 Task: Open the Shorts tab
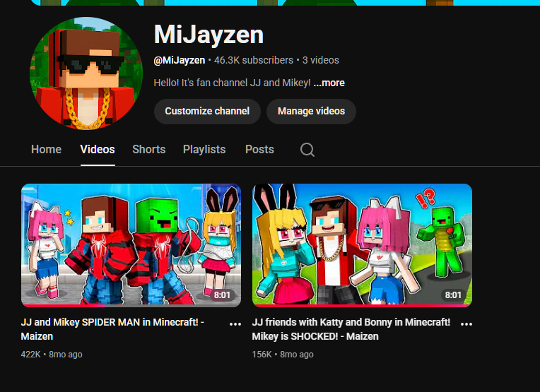pyautogui.click(x=148, y=149)
